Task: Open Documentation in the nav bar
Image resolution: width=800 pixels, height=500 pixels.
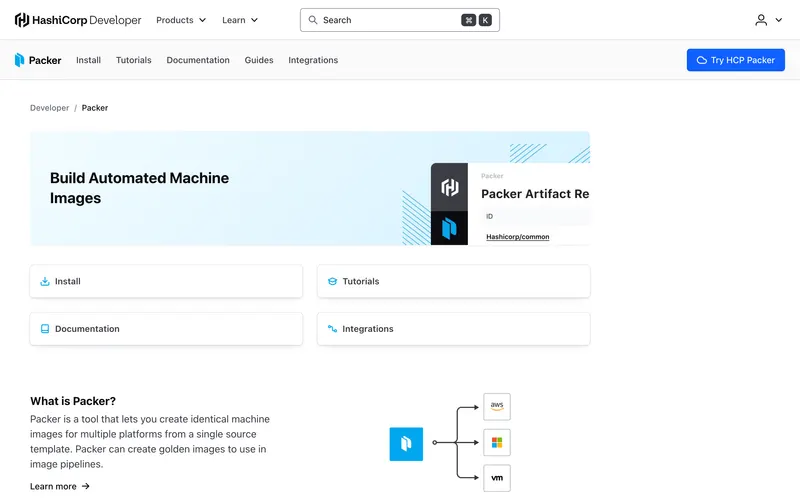Action: pyautogui.click(x=198, y=60)
